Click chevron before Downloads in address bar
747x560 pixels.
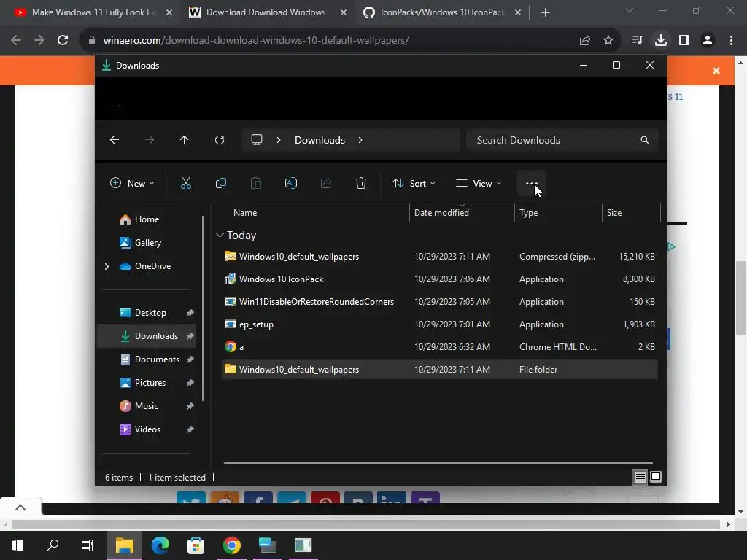click(279, 140)
